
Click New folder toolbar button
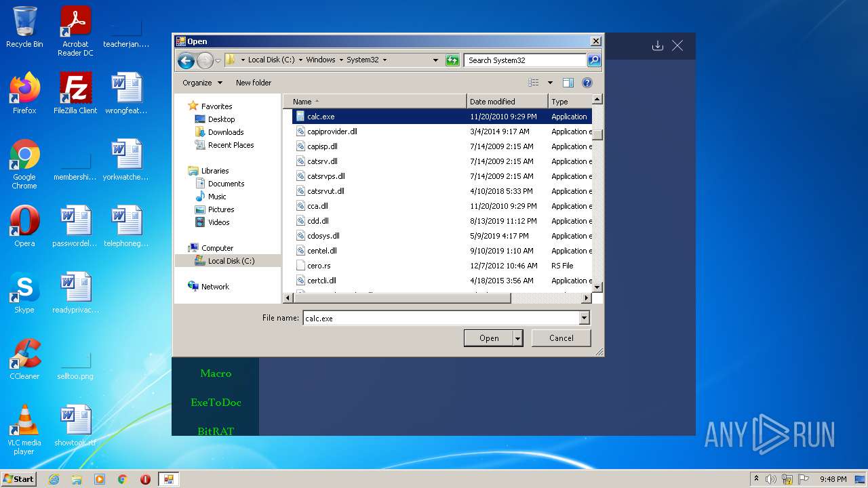(254, 83)
